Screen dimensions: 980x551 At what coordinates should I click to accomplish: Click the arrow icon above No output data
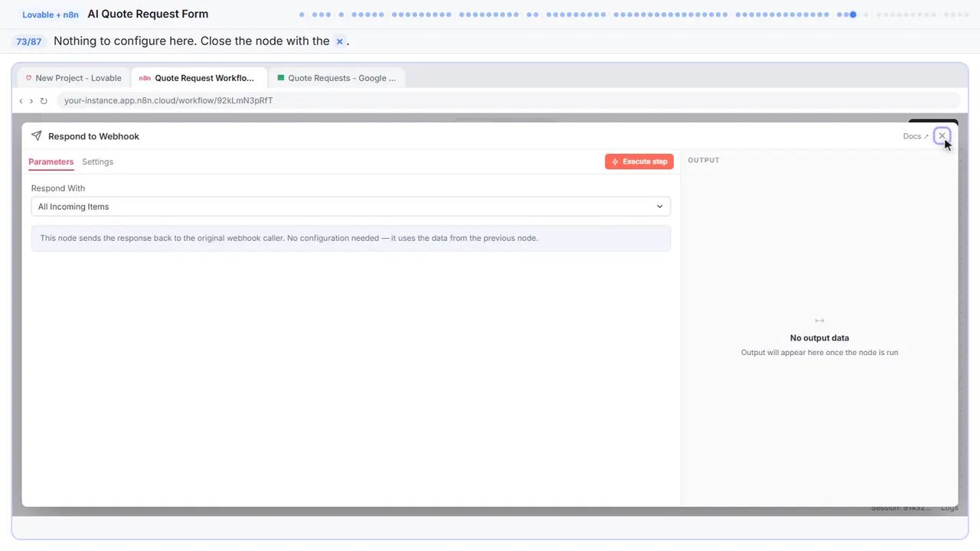click(819, 321)
